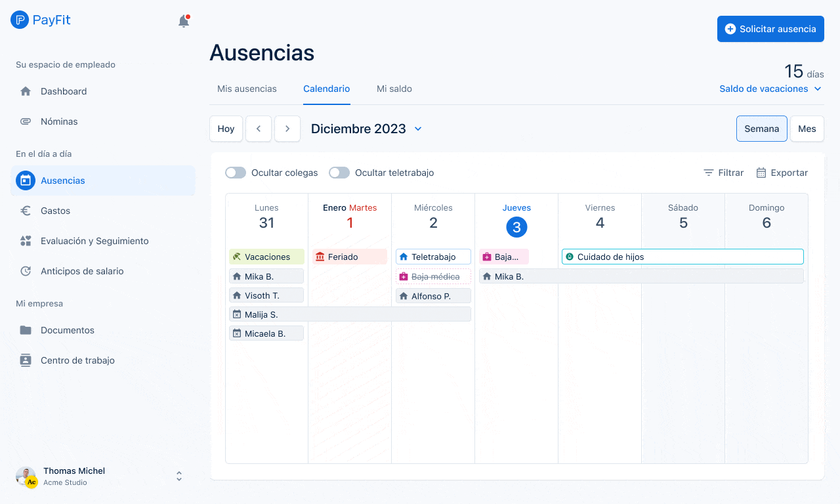
Task: Click the 15 días balance value
Action: 804,71
